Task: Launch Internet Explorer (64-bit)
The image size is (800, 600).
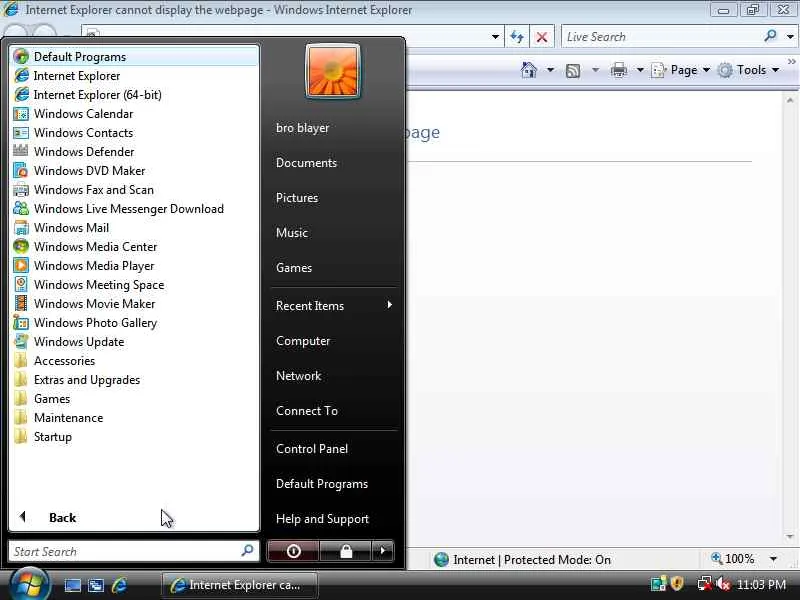Action: coord(135,94)
